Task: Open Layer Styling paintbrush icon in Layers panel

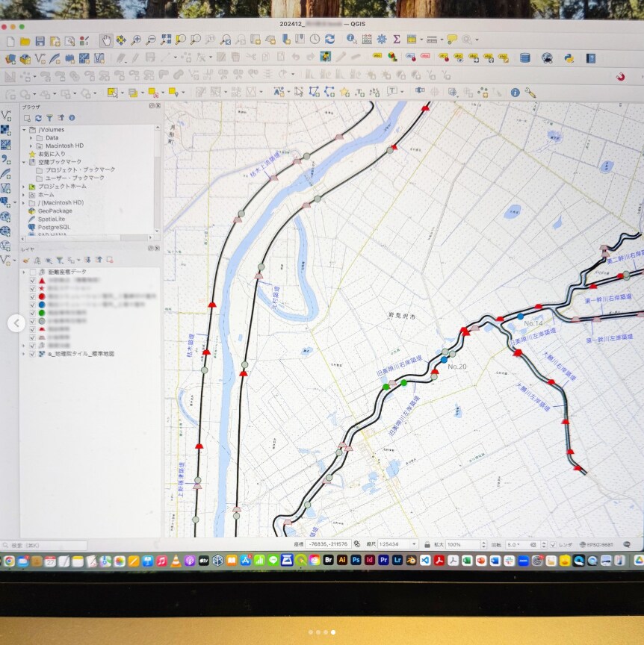Action: (26, 261)
